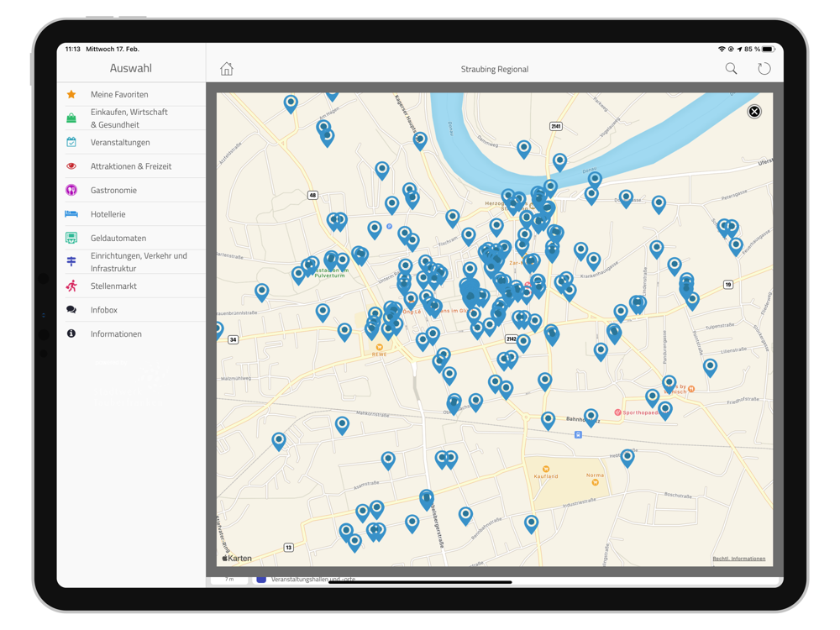
Task: Open Rechtl. Informationen link on map
Action: point(738,559)
